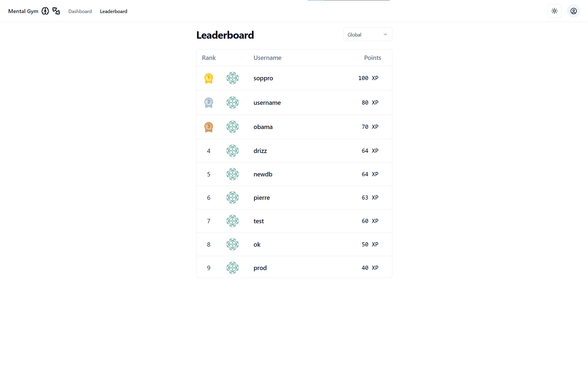The image size is (588, 392).
Task: Toggle the light/dark theme sun button
Action: pos(554,11)
